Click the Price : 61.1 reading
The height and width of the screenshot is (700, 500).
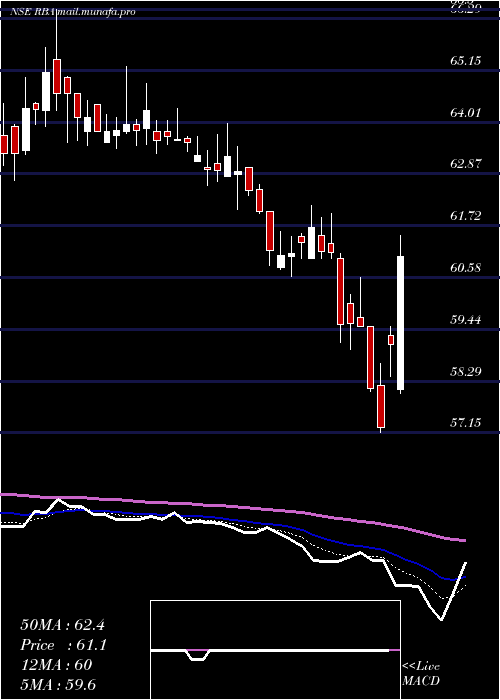(x=63, y=645)
